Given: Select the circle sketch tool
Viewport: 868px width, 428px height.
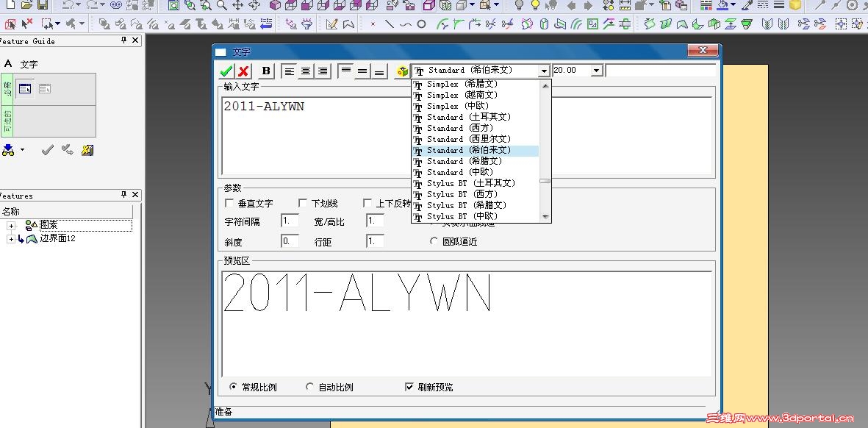Looking at the screenshot, I should click(x=422, y=24).
